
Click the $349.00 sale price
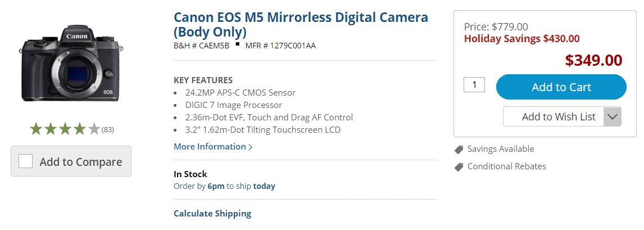[x=593, y=60]
